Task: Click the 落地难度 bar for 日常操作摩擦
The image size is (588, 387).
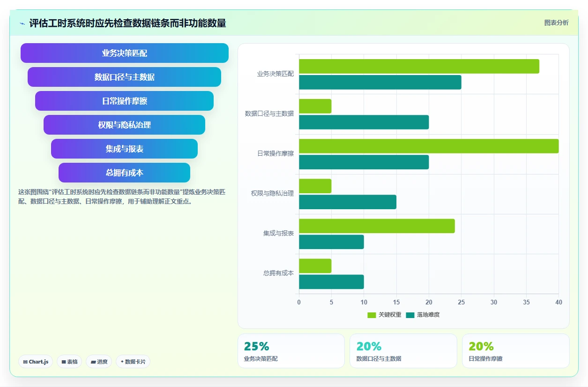Action: coord(364,162)
